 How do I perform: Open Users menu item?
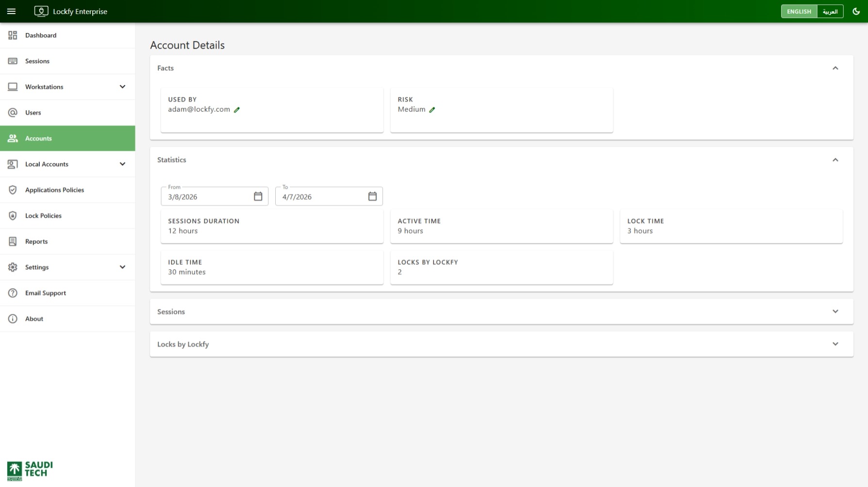coord(67,113)
